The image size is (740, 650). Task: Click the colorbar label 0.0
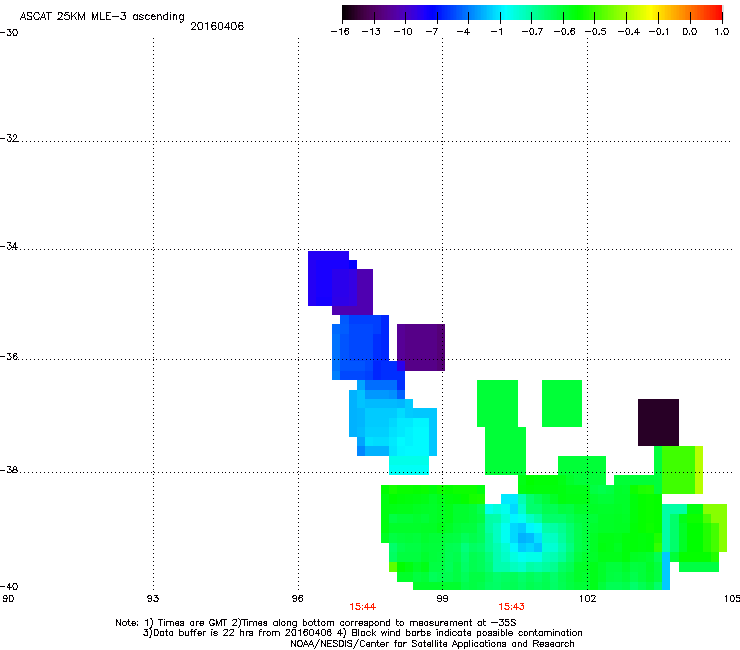click(690, 32)
